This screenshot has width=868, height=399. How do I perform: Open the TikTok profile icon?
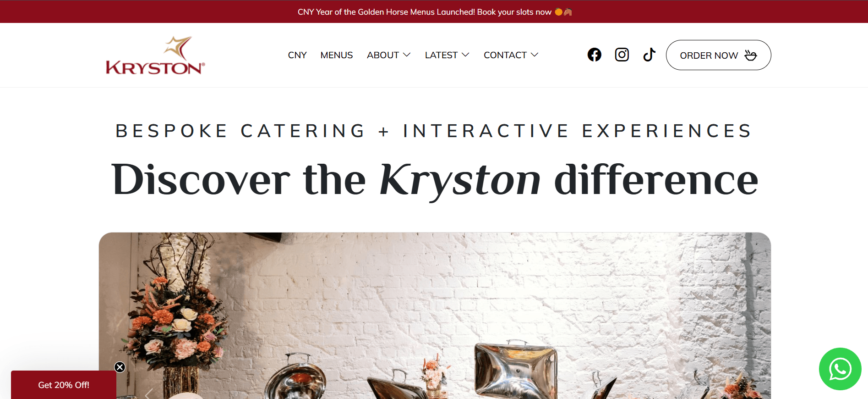tap(649, 55)
